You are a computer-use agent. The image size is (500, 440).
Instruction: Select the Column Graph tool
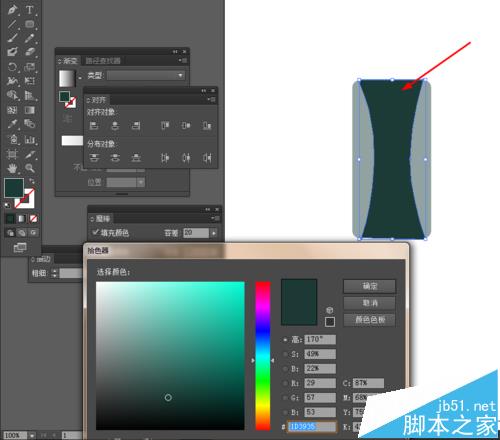pos(30,139)
